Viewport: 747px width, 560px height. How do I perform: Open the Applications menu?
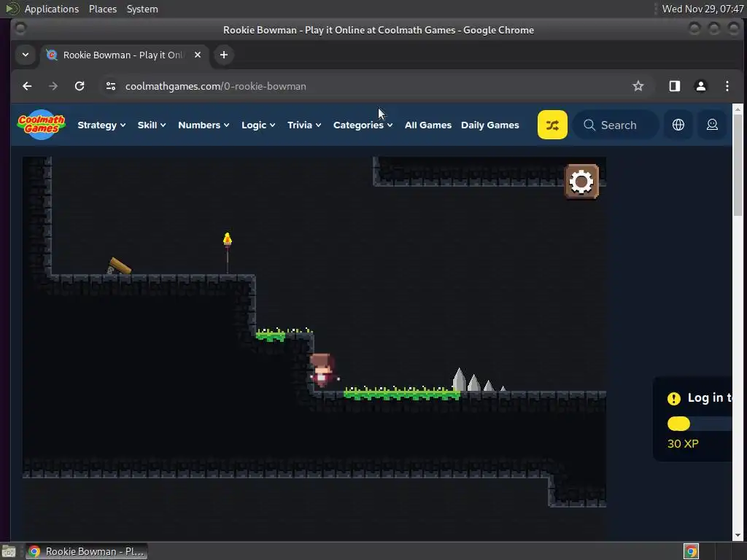(52, 9)
